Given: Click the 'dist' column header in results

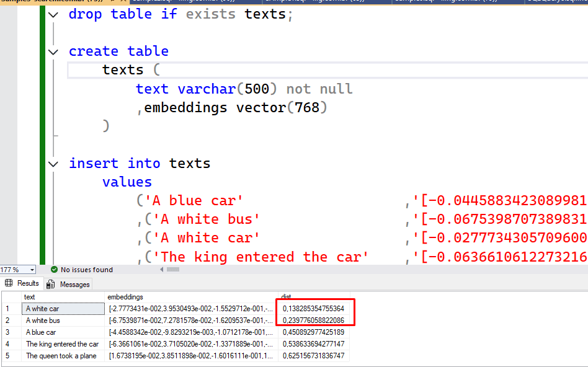Looking at the screenshot, I should [x=286, y=296].
